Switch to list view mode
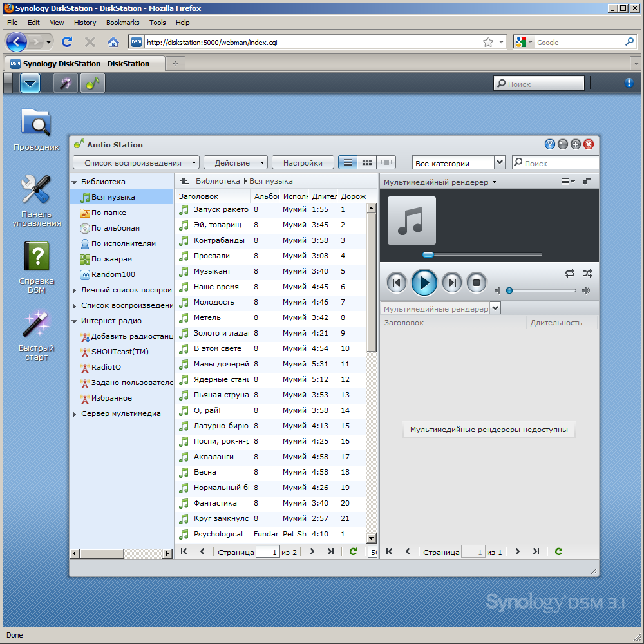Screen dimensions: 644x644 [x=348, y=163]
